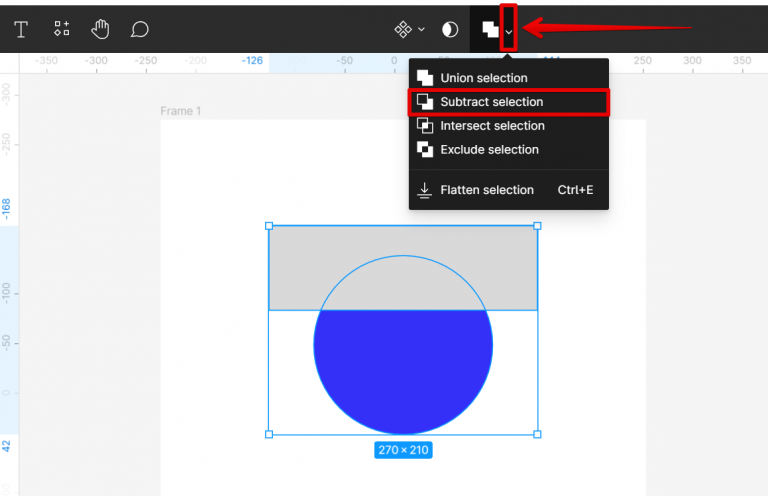Click the Create component icon
This screenshot has width=768, height=496.
pos(403,29)
